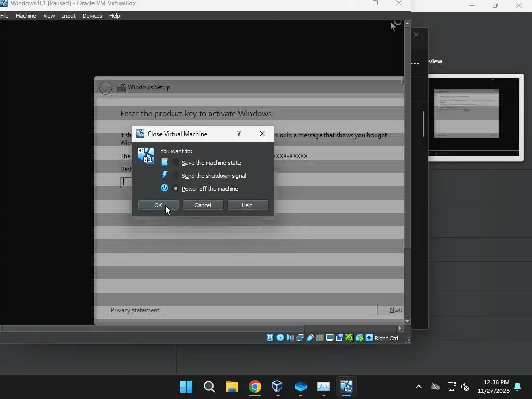
Task: Open the notifications bell
Action: pos(518,387)
